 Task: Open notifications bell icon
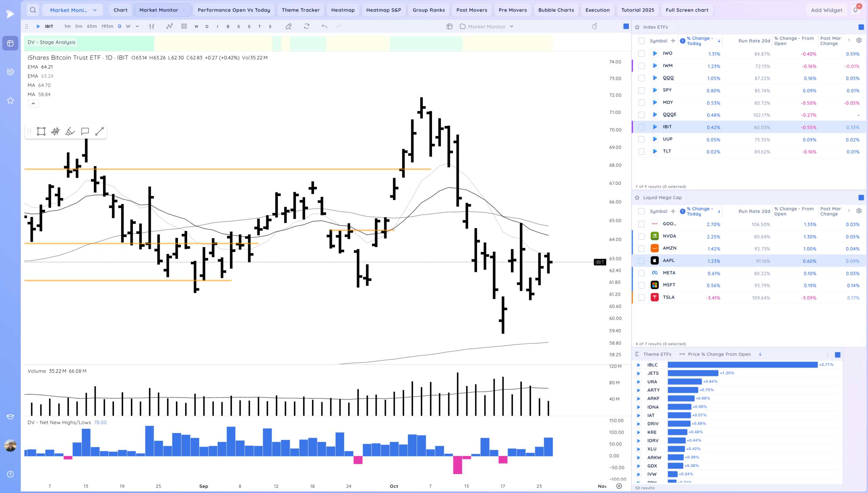click(855, 10)
